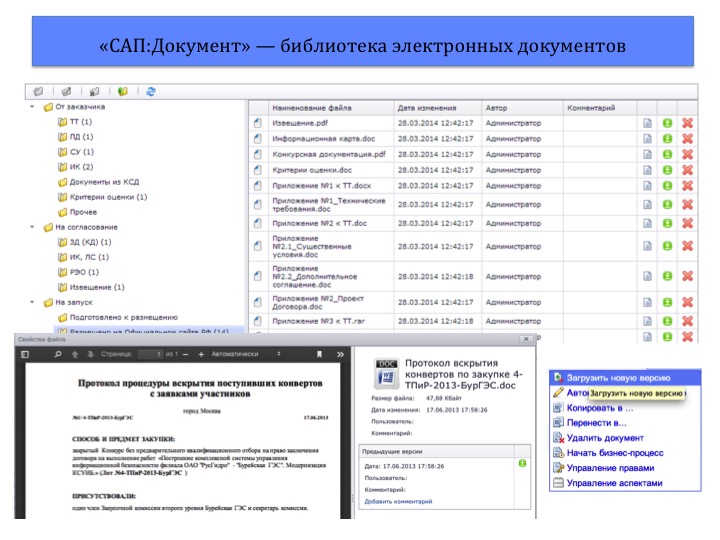This screenshot has height=540, width=720.
Task: Zoom out with the minus button in the viewer
Action: point(186,354)
